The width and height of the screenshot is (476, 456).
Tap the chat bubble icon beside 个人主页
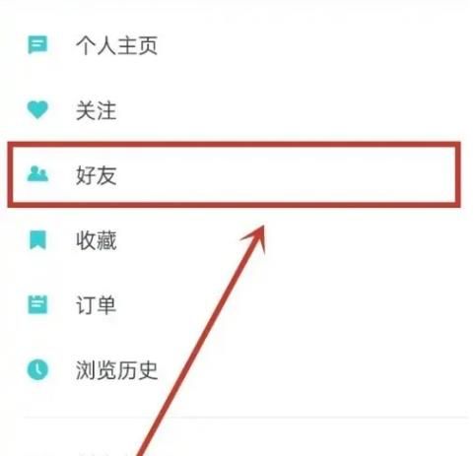[37, 45]
